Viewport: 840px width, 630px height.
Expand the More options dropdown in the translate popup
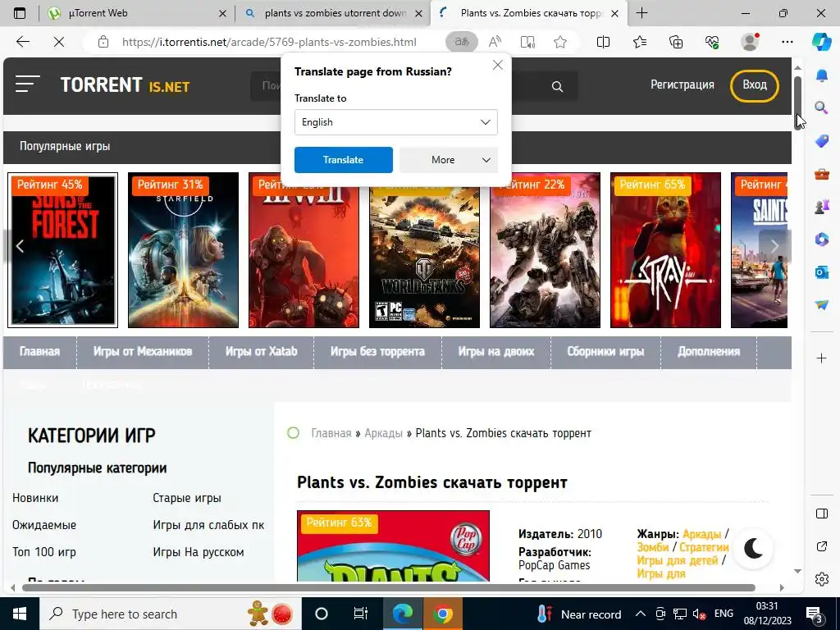click(449, 160)
